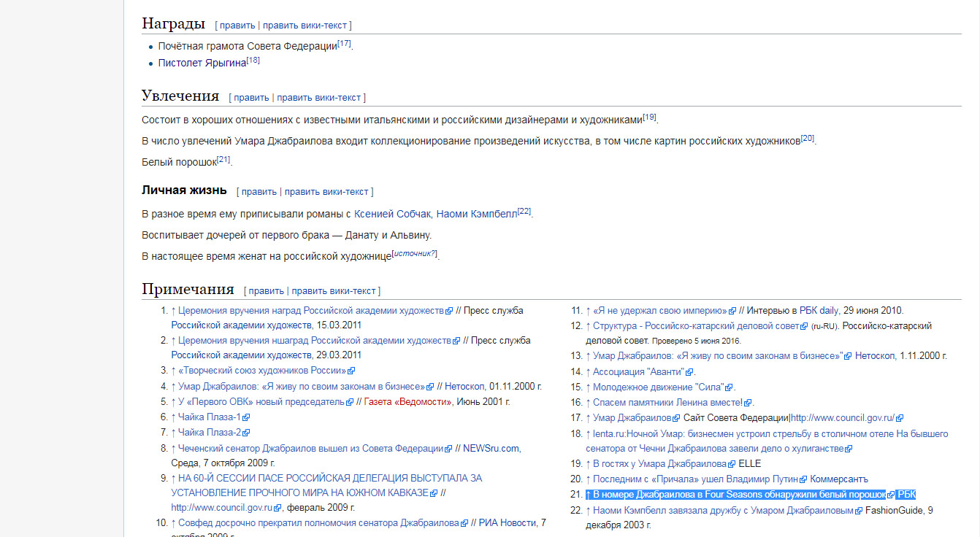Click up-arrow backlink of reference 16
980x537 pixels.
coord(588,402)
